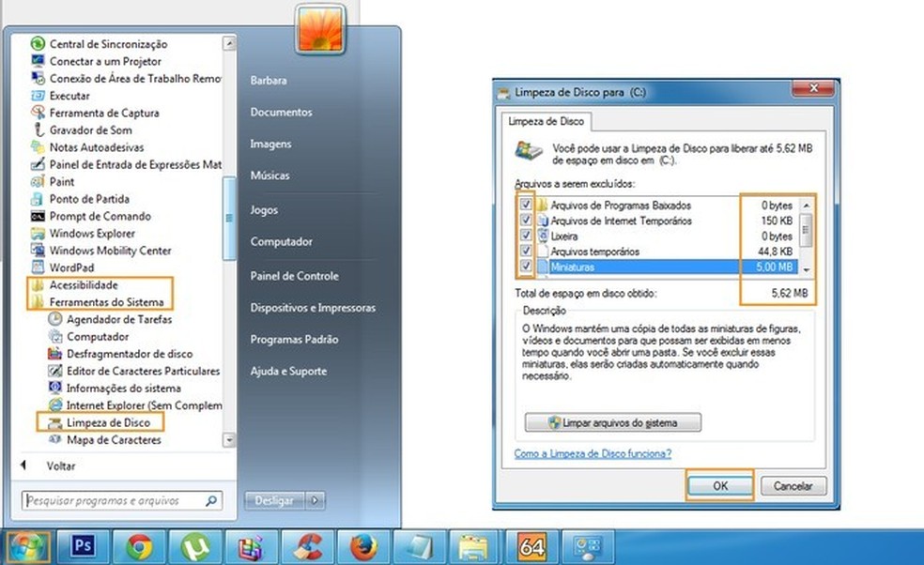
Task: Click the Limpar arquivos do sistema button
Action: pyautogui.click(x=613, y=422)
